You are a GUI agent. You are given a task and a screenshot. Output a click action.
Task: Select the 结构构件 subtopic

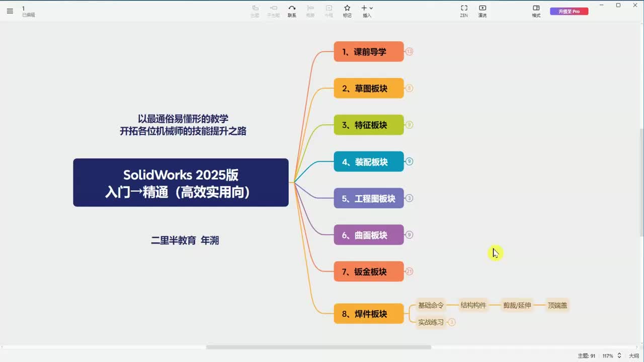473,305
